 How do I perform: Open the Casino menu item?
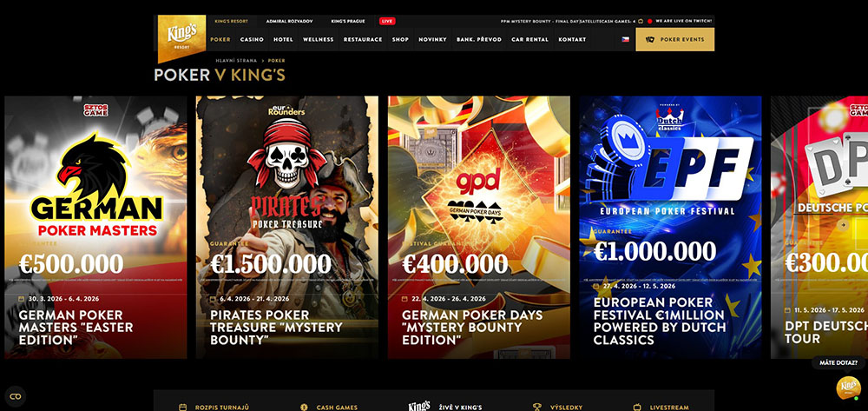coord(252,40)
